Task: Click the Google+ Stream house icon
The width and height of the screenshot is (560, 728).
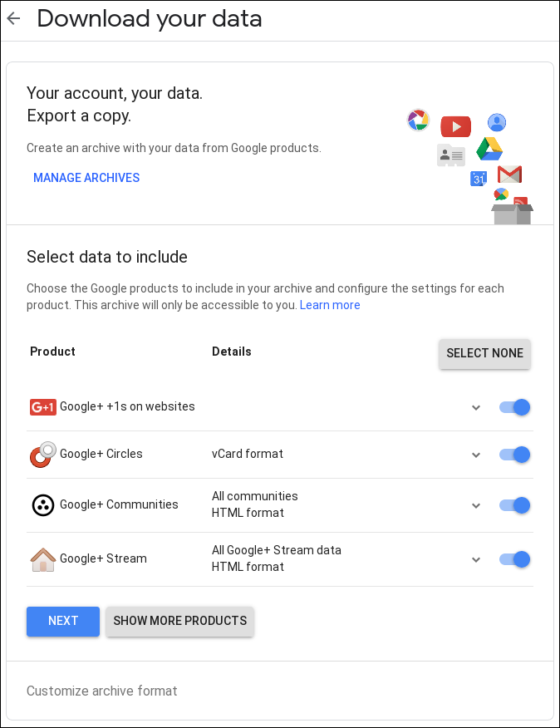Action: [42, 559]
